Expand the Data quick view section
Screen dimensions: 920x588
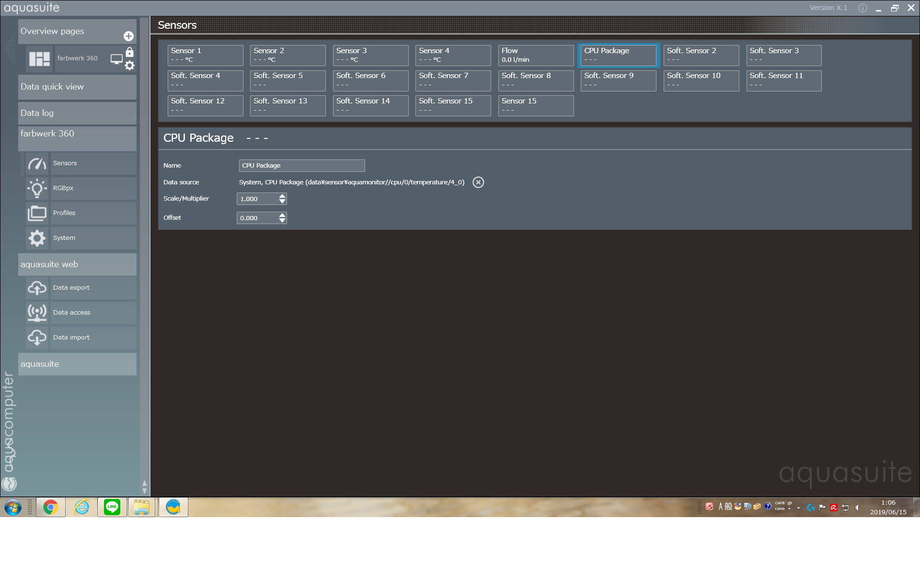pyautogui.click(x=77, y=87)
